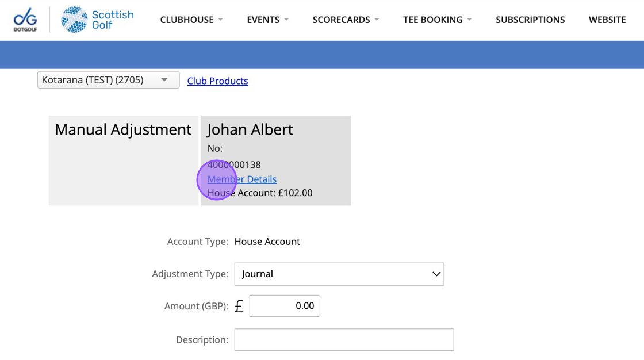Focus the Description text field
The height and width of the screenshot is (360, 644).
click(x=344, y=340)
